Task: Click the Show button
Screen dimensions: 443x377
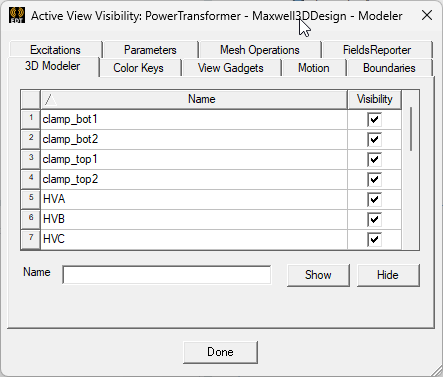Action: click(318, 275)
